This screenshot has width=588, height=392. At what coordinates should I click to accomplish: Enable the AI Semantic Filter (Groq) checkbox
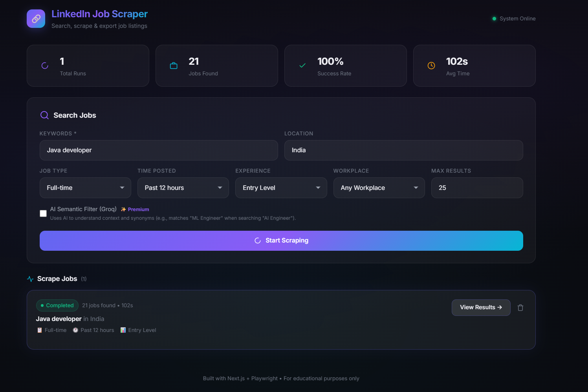click(x=43, y=213)
